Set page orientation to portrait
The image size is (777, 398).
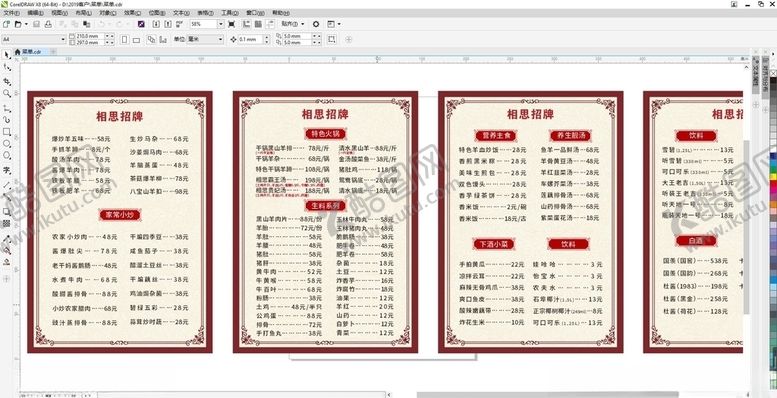[x=124, y=39]
